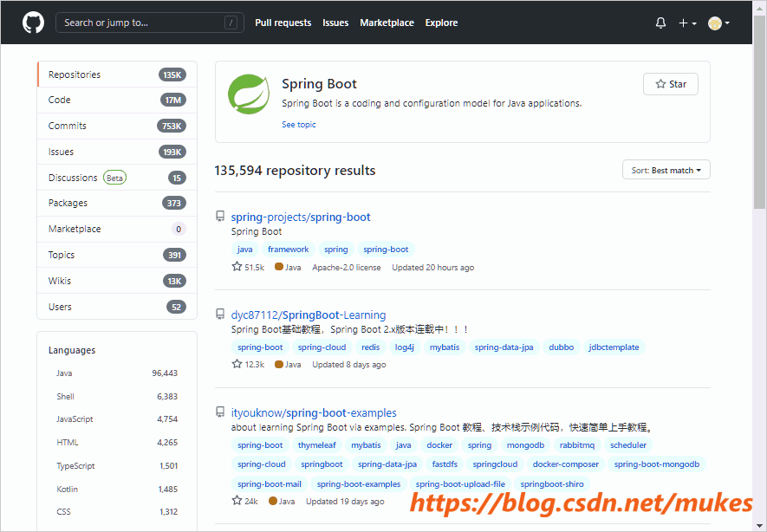Show Topics search results
The image size is (767, 532).
[117, 255]
